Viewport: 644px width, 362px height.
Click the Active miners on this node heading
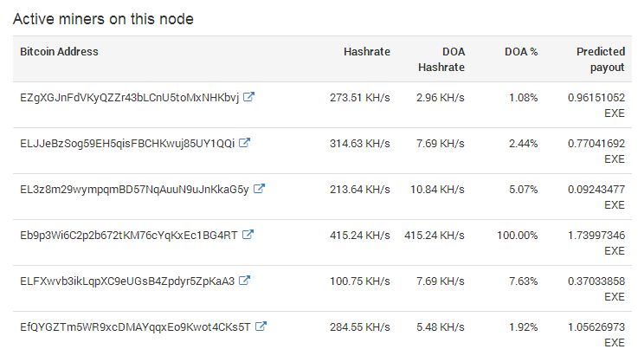click(x=103, y=19)
